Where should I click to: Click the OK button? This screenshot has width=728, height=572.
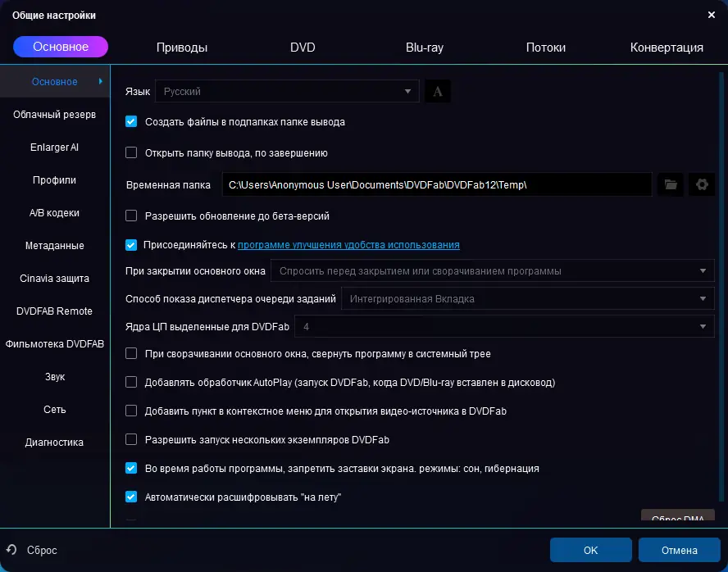590,550
